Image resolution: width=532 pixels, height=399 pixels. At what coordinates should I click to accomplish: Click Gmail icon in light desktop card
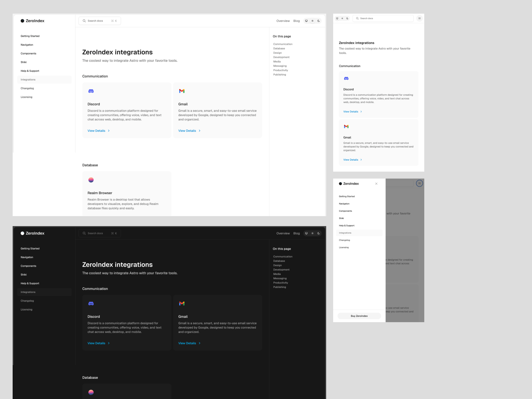tap(182, 91)
